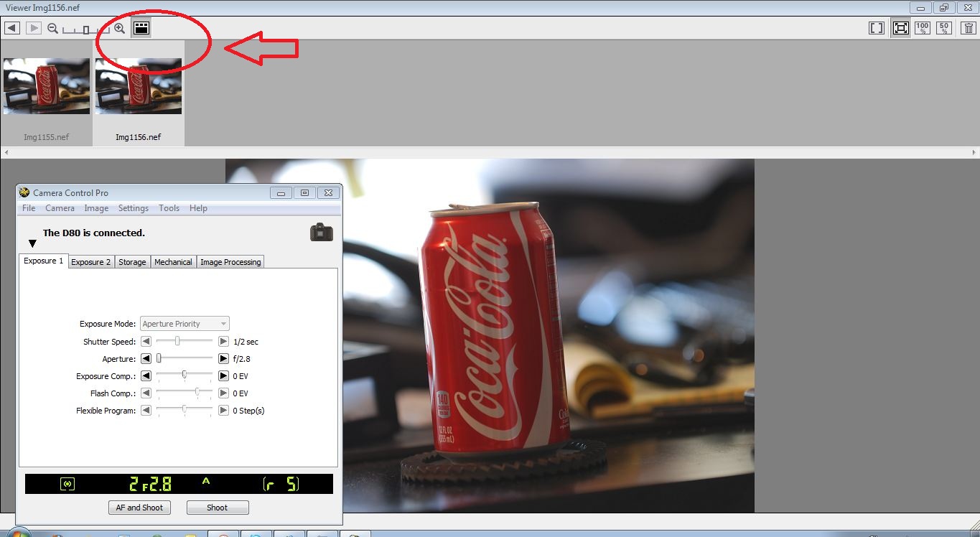This screenshot has width=980, height=537.
Task: Minimize the Camera Control Pro window
Action: (281, 192)
